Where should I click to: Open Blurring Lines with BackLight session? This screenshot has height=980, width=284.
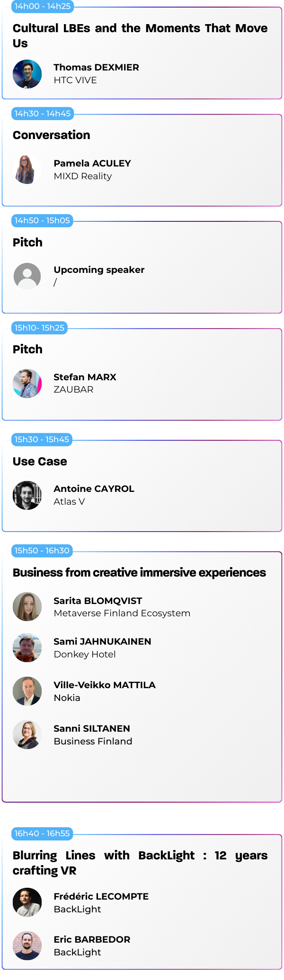(140, 863)
